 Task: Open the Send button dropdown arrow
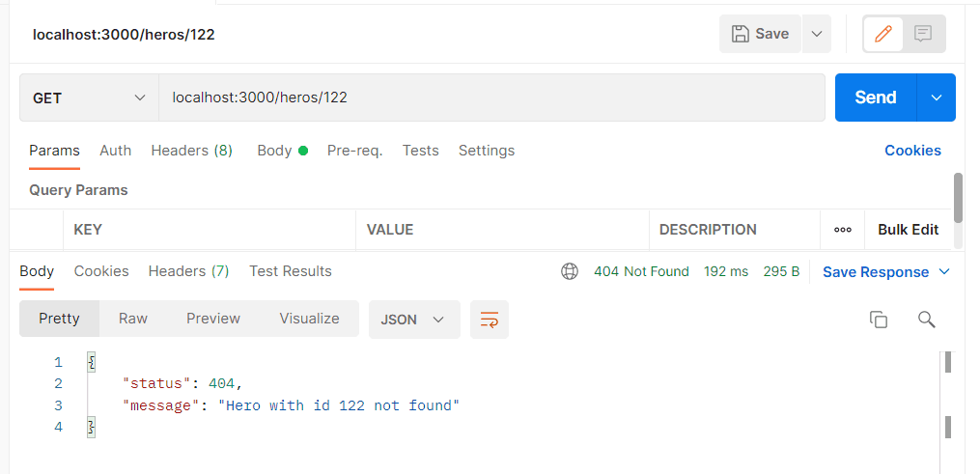[x=936, y=98]
